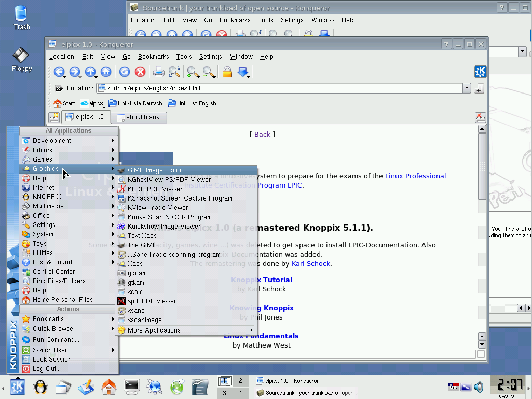Select Run Command... in K menu
The width and height of the screenshot is (532, 399).
69,340
